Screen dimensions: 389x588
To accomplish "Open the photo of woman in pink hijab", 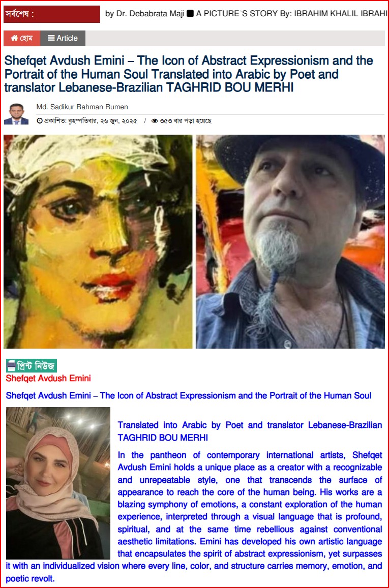I will pyautogui.click(x=58, y=483).
